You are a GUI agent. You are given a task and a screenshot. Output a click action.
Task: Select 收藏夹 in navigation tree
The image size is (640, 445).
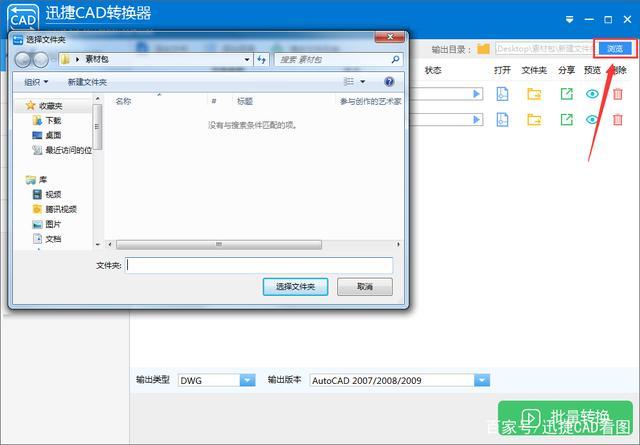pos(44,106)
